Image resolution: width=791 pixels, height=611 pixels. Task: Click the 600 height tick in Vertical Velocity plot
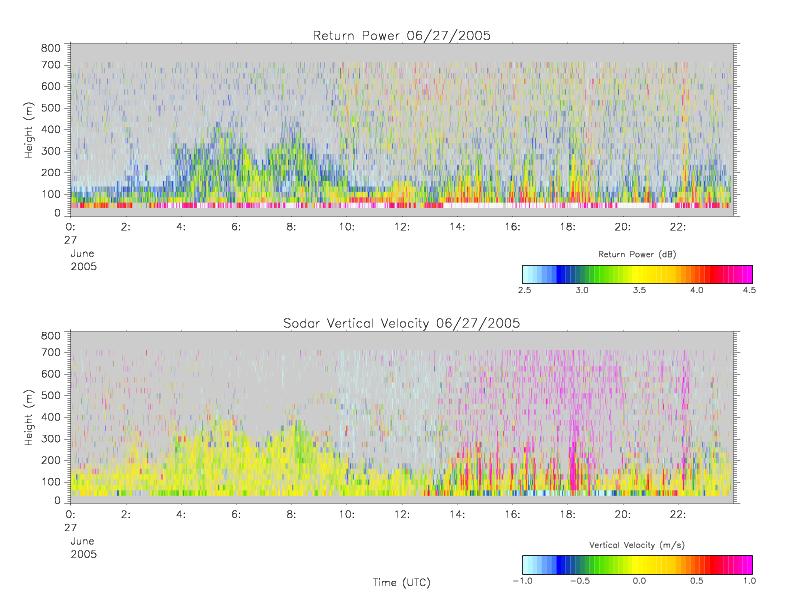coord(50,374)
